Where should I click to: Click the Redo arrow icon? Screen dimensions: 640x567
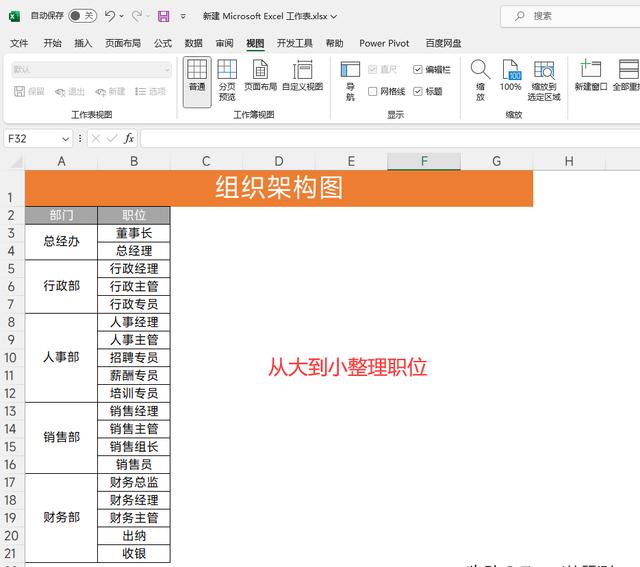pyautogui.click(x=137, y=16)
